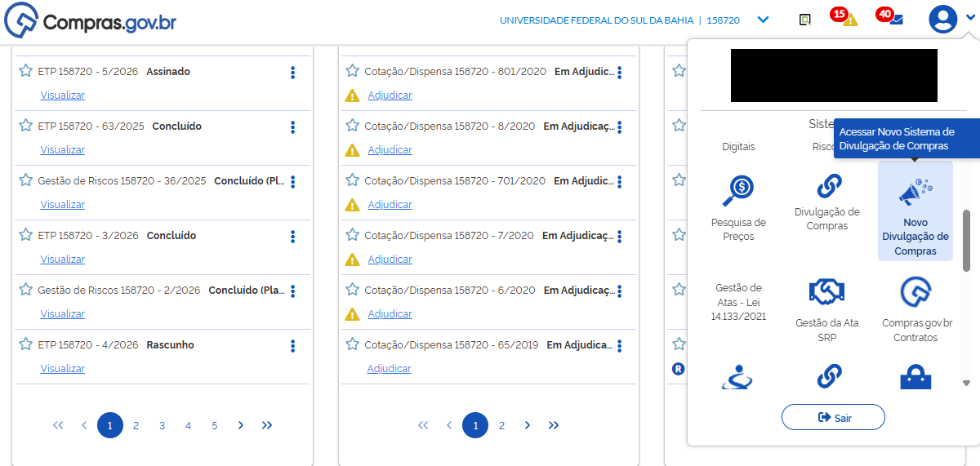Open options menu for ETP 158720 - 63/2025
The width and height of the screenshot is (980, 466).
click(292, 127)
